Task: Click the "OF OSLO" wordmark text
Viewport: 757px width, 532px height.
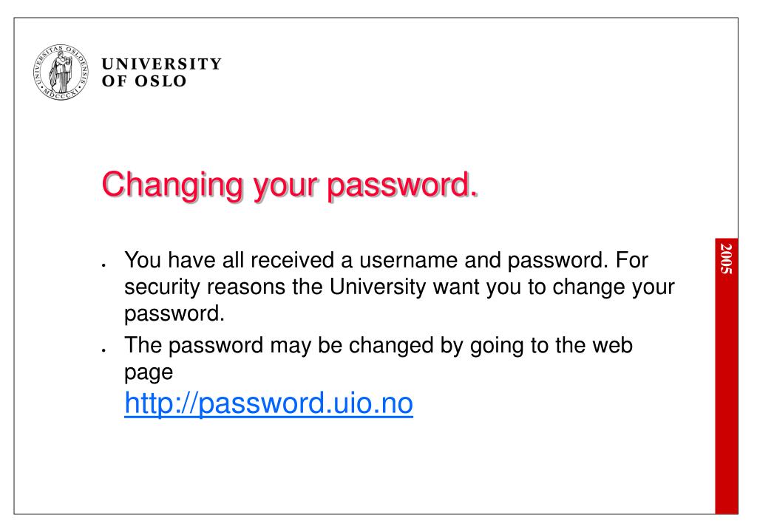Action: point(144,81)
